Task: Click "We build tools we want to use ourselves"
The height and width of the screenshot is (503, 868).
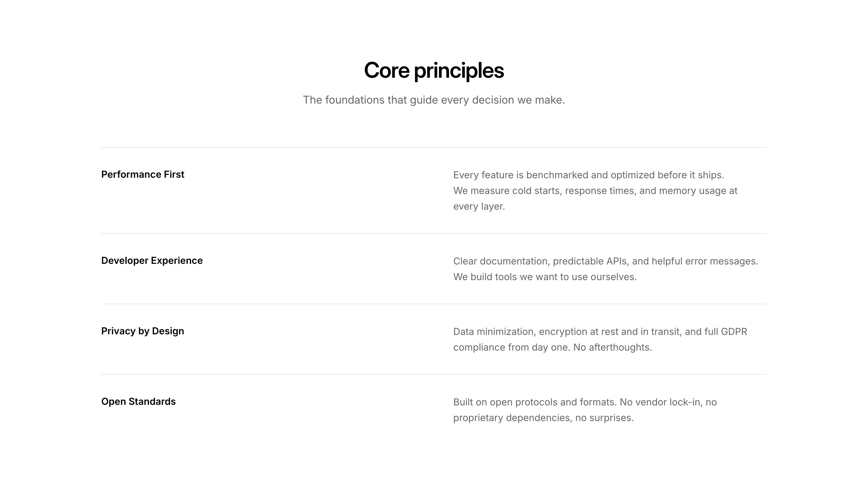Action: [545, 277]
